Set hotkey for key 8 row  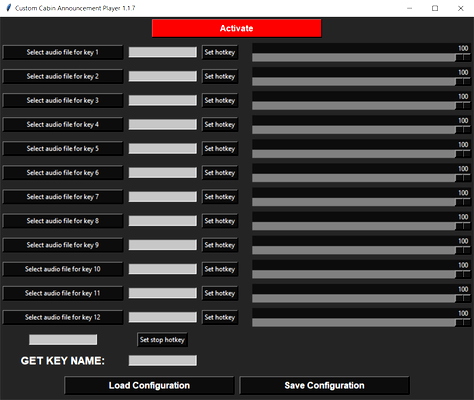coord(220,221)
